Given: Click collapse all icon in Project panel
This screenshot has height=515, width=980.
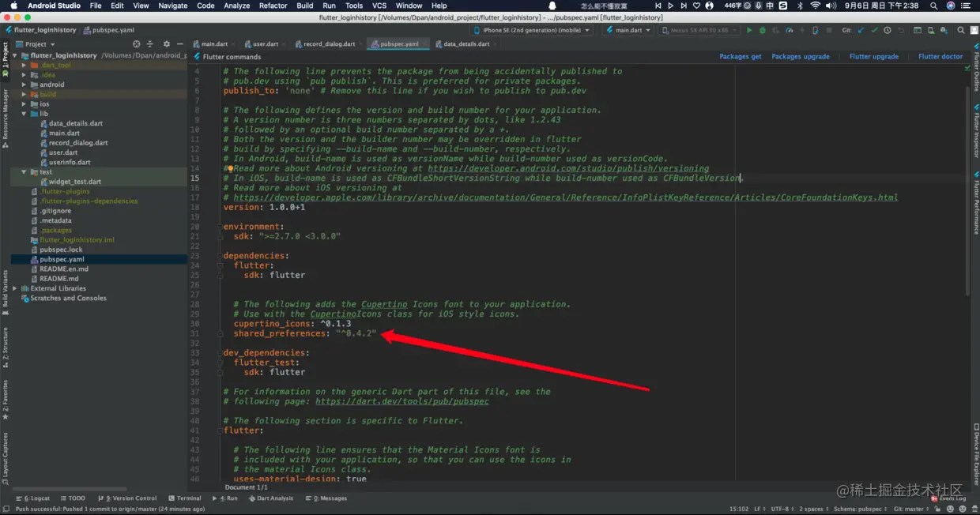Looking at the screenshot, I should point(151,44).
